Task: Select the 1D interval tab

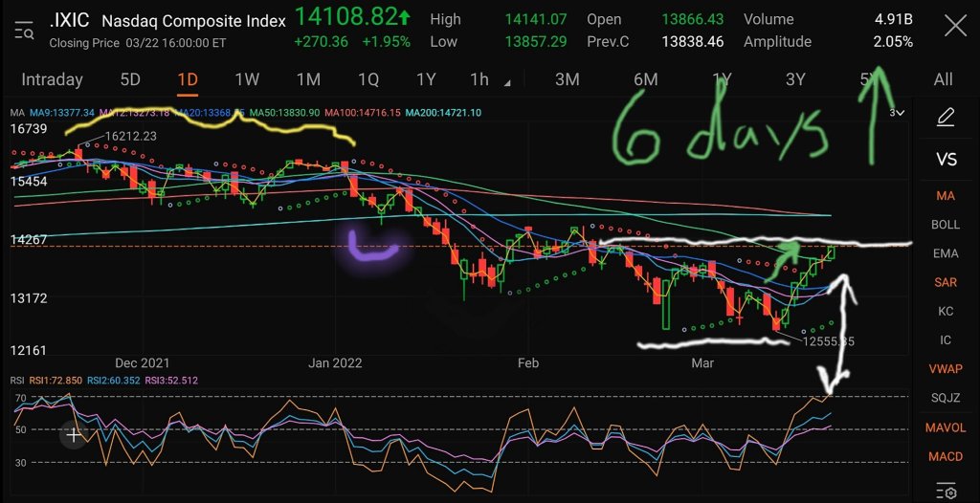Action: tap(188, 79)
